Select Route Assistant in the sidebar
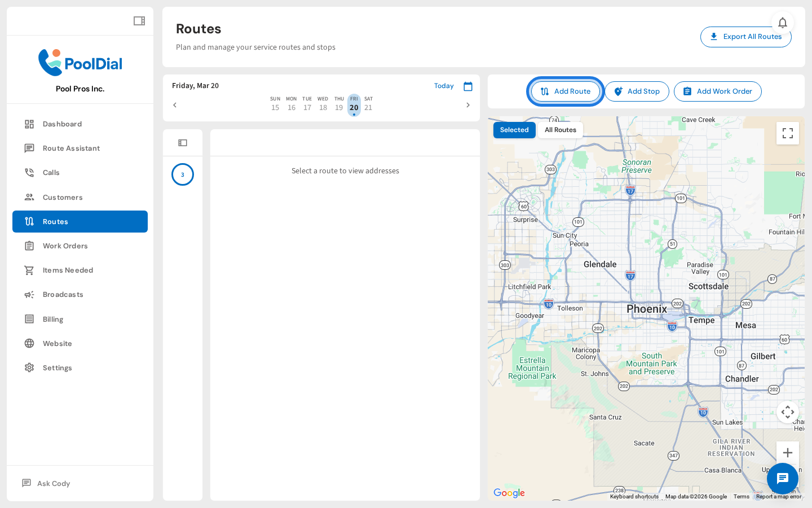Screen dimensions: 812x508 click(x=70, y=148)
